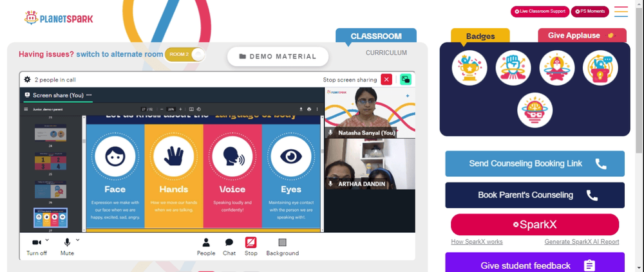644x272 pixels.
Task: Click the SparkX button
Action: (535, 224)
